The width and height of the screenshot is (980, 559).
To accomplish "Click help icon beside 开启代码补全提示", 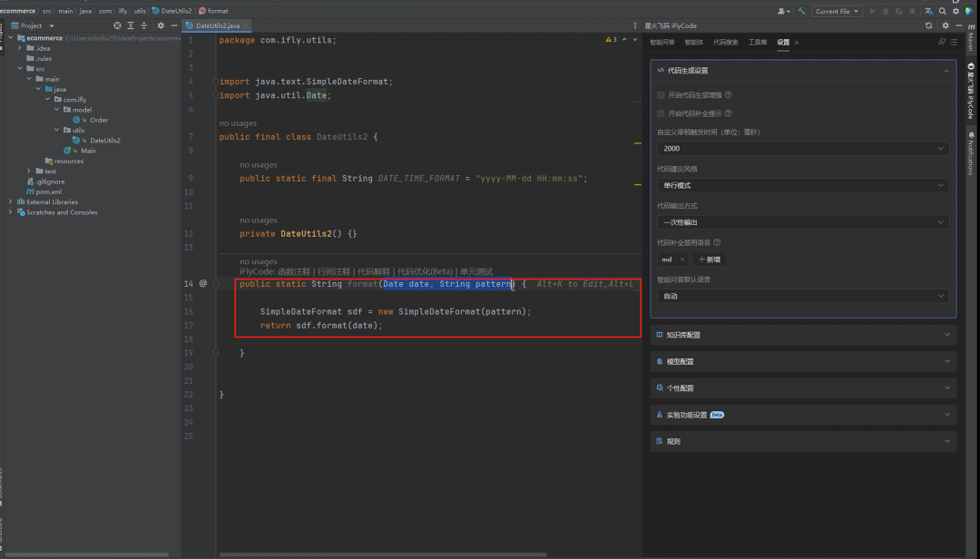I will click(x=728, y=113).
